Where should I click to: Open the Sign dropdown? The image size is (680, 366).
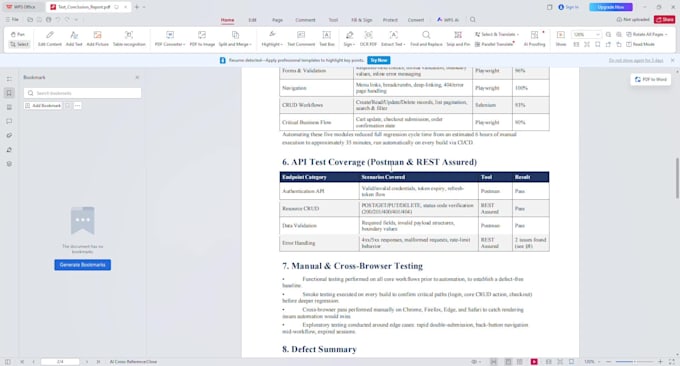pyautogui.click(x=350, y=39)
